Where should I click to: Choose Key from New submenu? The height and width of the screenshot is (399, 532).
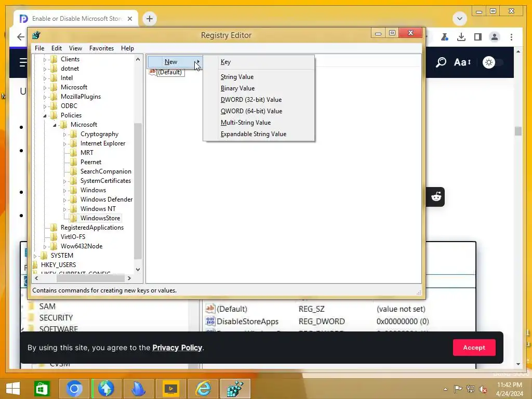259,62
